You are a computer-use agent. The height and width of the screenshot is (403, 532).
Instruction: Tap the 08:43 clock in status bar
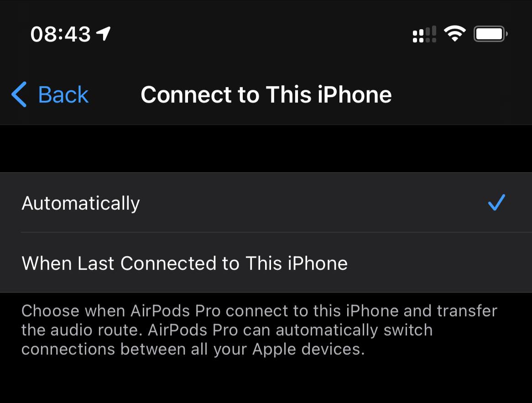coord(61,34)
